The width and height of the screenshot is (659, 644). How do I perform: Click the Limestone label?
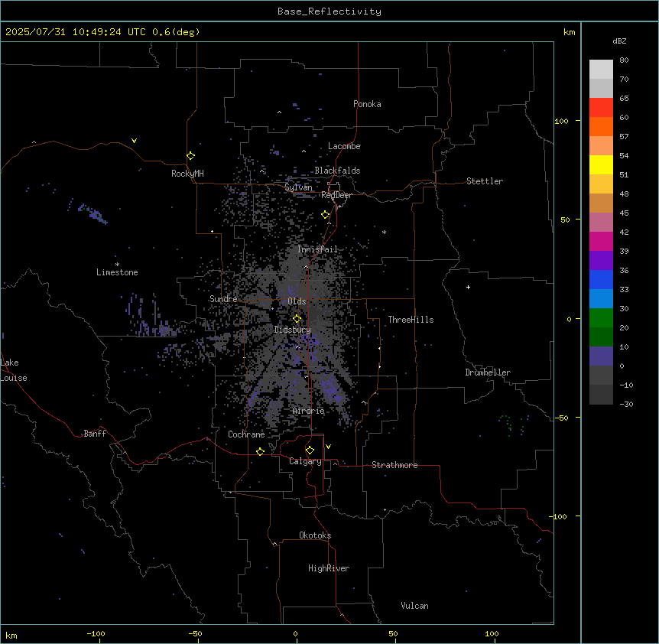tap(117, 272)
